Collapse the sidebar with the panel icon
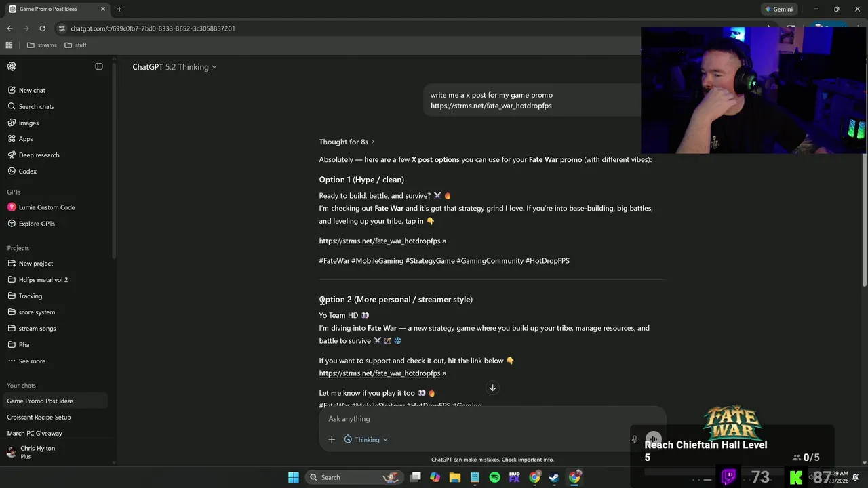 99,66
